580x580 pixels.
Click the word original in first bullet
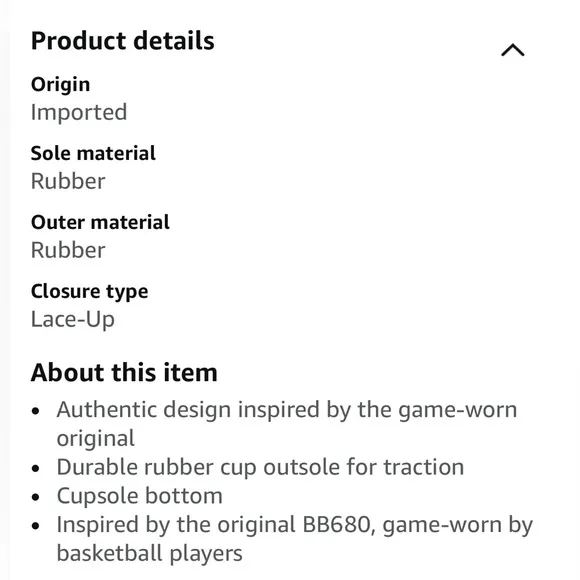[95, 439]
